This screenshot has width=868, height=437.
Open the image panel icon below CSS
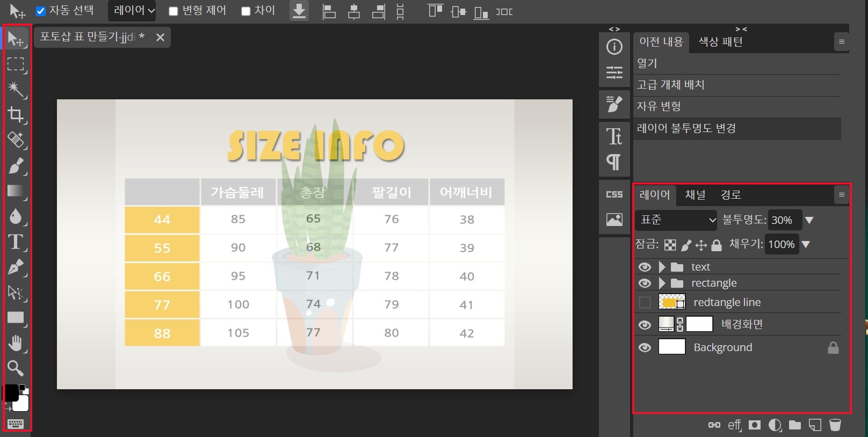pos(614,219)
